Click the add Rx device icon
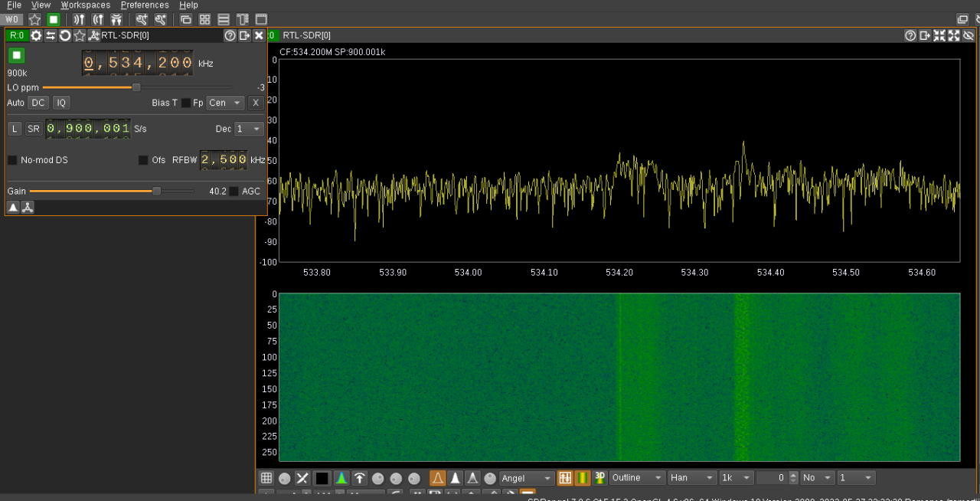The width and height of the screenshot is (980, 501). coord(80,19)
